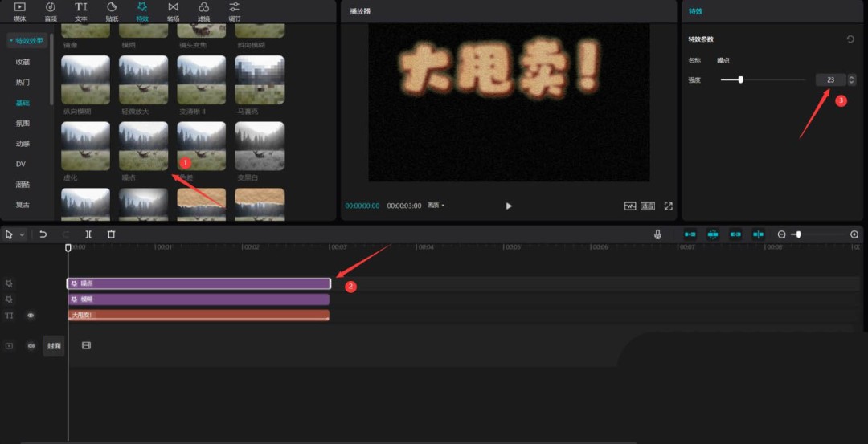Choose the 变黑白 effect thumbnail
The image size is (868, 444).
(x=259, y=146)
